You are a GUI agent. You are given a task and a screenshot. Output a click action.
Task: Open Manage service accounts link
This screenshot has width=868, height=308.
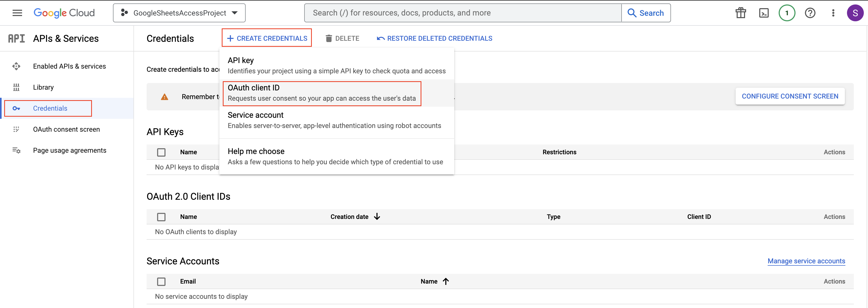pyautogui.click(x=806, y=261)
